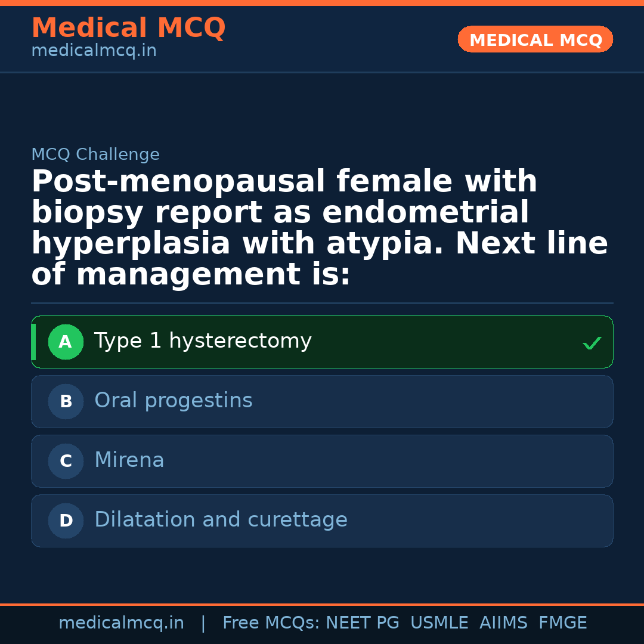Click the green checkmark on answer A
This screenshot has height=644, width=644.
point(592,343)
